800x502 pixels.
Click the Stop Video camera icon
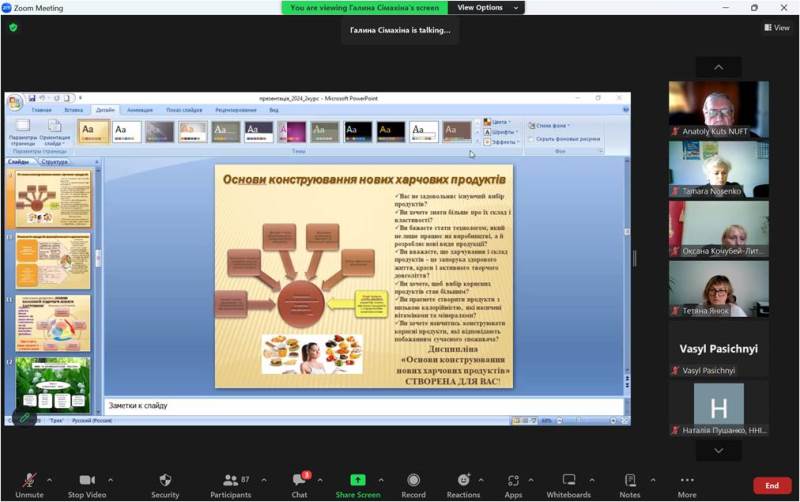click(87, 480)
